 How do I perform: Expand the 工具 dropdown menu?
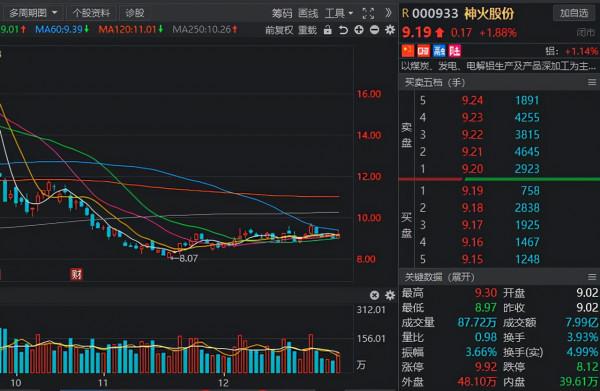(339, 13)
